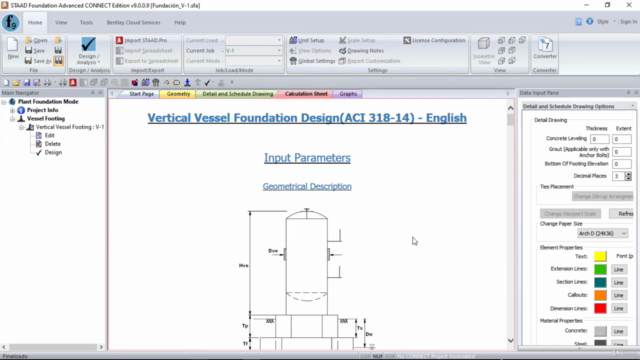
Task: Open the View ribbon tab
Action: (x=61, y=22)
